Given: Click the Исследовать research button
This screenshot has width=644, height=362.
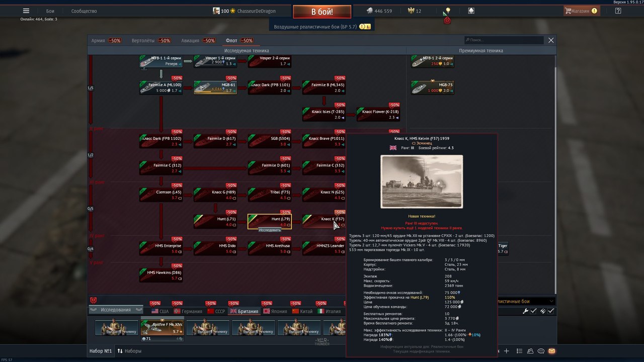Looking at the screenshot, I should click(270, 230).
